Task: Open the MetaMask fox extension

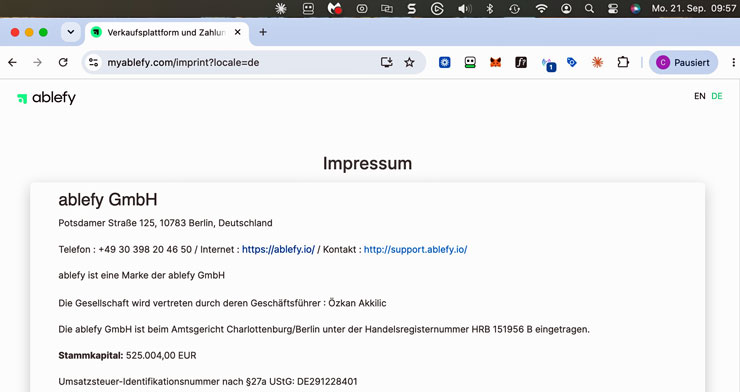Action: [495, 62]
